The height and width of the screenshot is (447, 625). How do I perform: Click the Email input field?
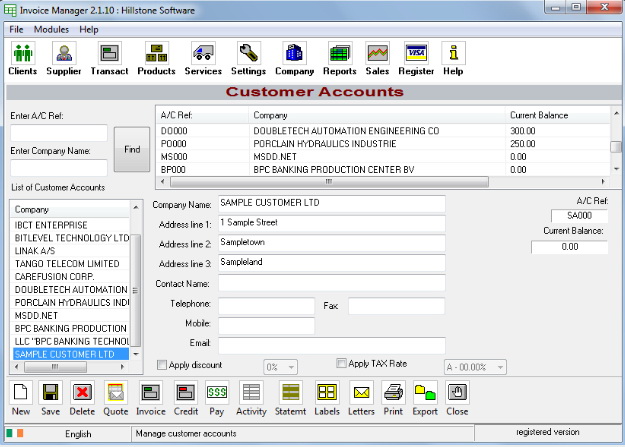pyautogui.click(x=330, y=345)
